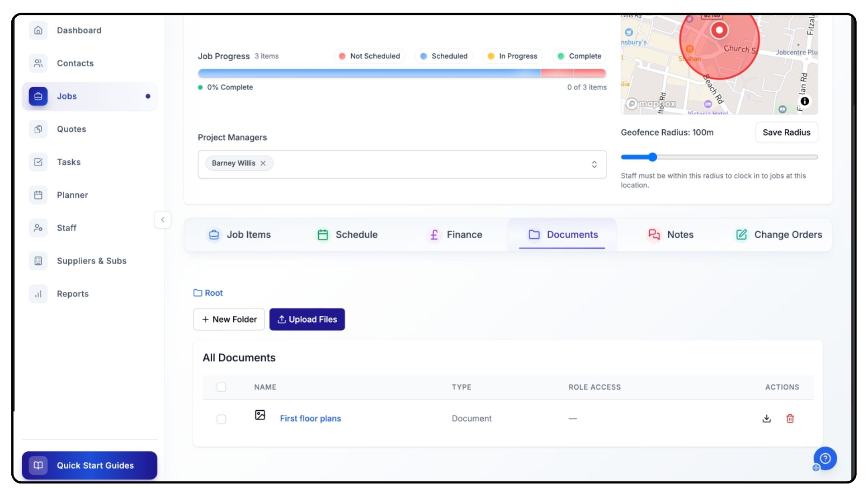The height and width of the screenshot is (488, 868).
Task: Open the First floor plans link
Action: [x=310, y=418]
